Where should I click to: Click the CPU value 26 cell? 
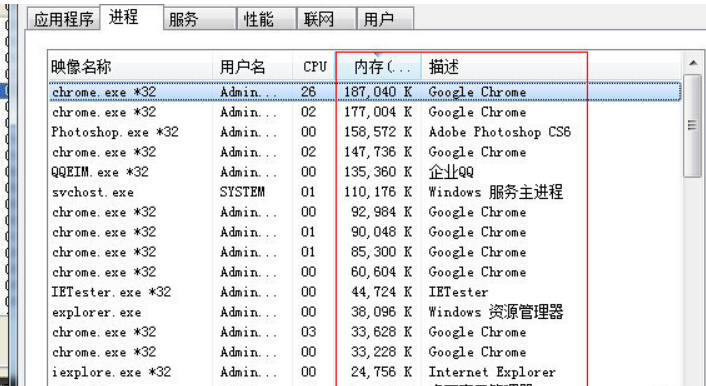click(308, 92)
